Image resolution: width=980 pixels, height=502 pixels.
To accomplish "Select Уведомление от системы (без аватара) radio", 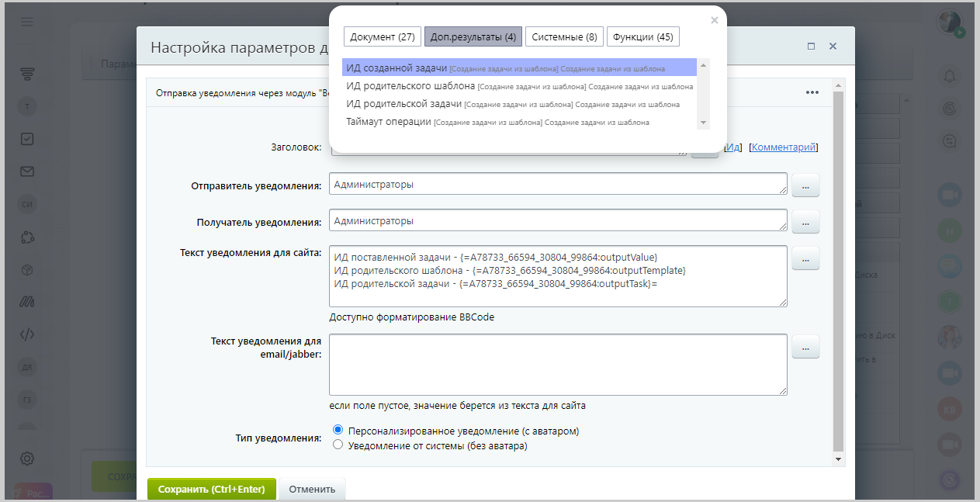I will pyautogui.click(x=338, y=445).
